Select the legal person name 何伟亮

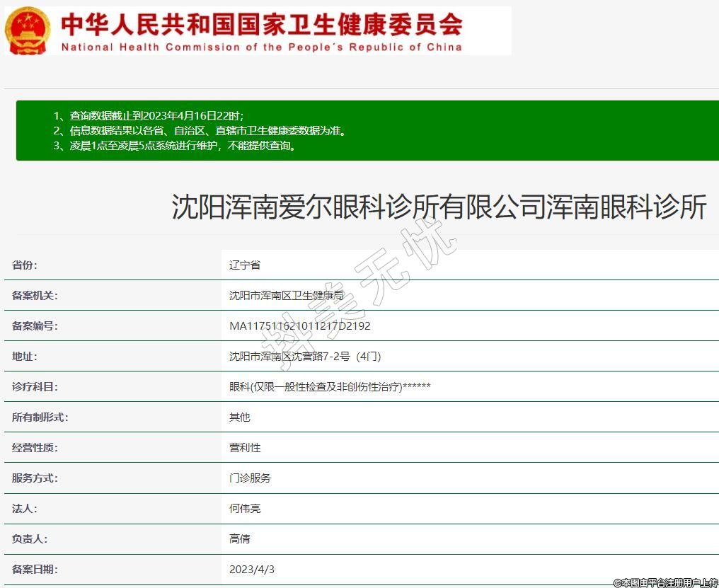245,509
